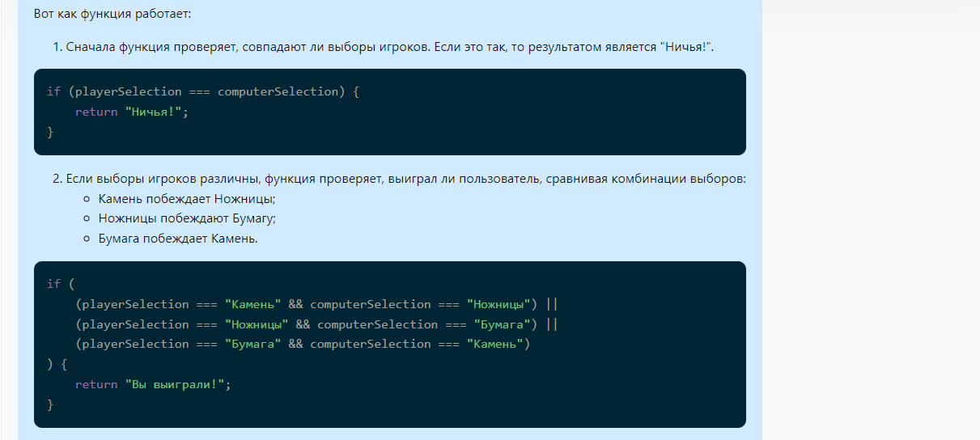Viewport: 980px width, 440px height.
Task: Click the playerSelection === computerSelection code line
Action: (x=202, y=91)
